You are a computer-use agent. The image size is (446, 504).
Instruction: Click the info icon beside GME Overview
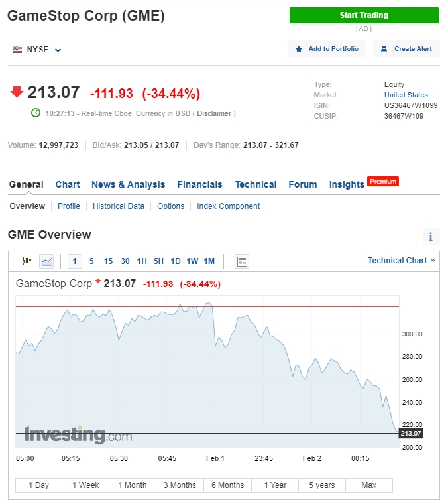431,237
